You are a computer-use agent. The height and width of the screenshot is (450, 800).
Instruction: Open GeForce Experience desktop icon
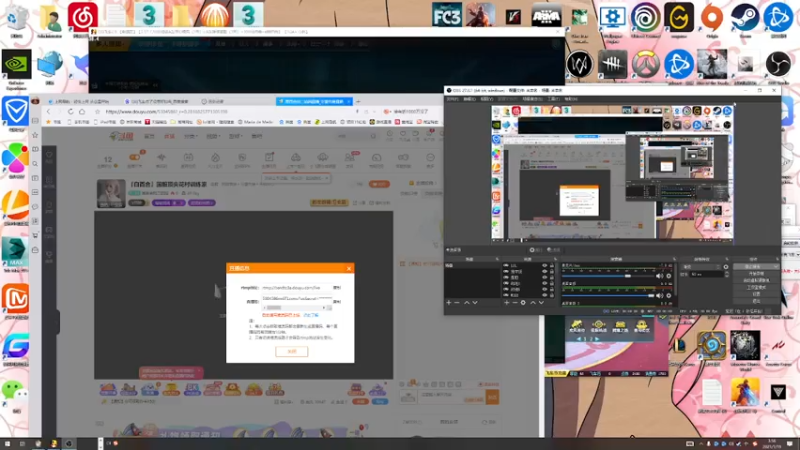[16, 65]
